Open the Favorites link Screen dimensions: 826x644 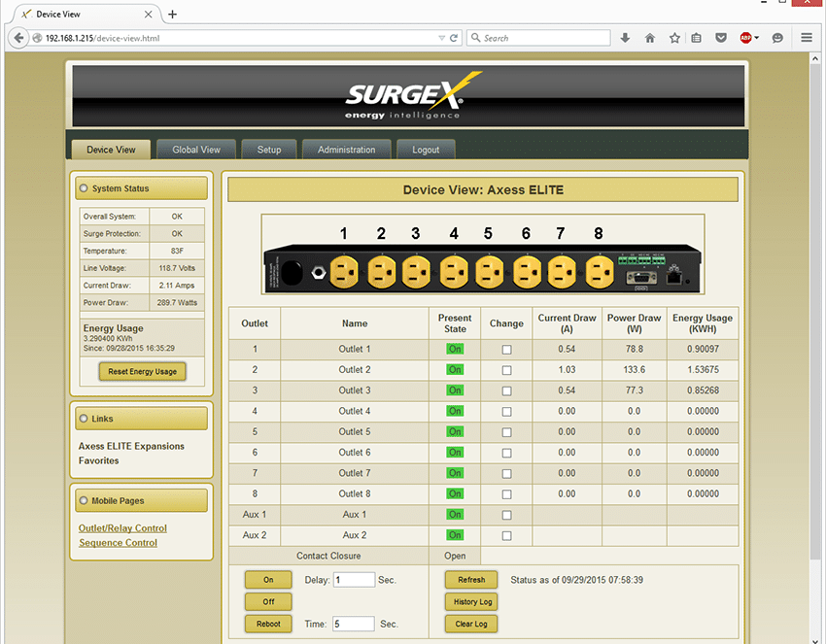[99, 460]
